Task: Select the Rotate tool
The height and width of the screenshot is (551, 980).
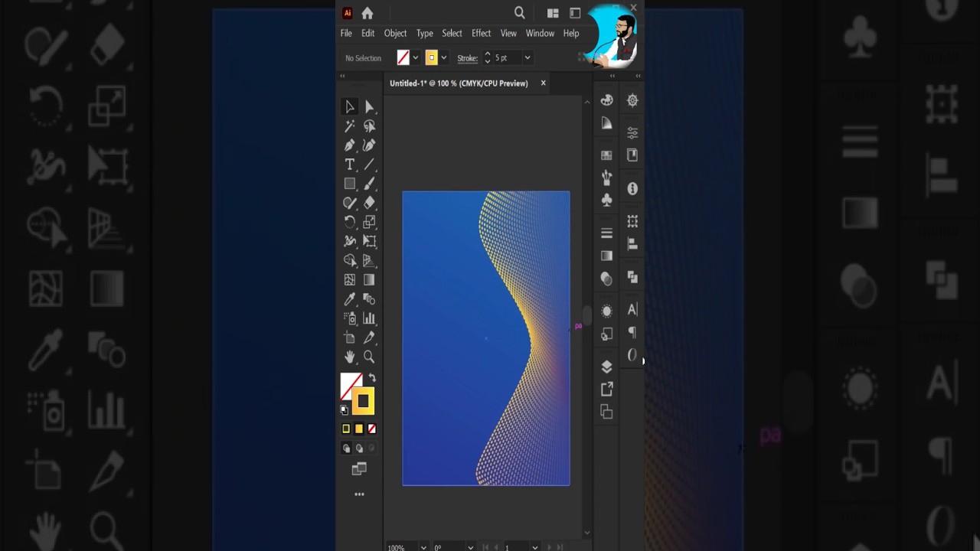Action: pyautogui.click(x=349, y=222)
